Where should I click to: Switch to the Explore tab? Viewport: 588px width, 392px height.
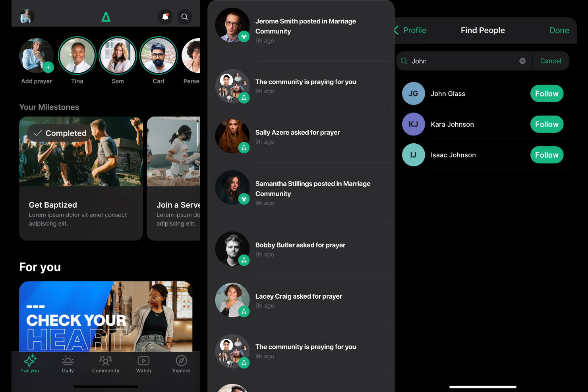click(181, 364)
